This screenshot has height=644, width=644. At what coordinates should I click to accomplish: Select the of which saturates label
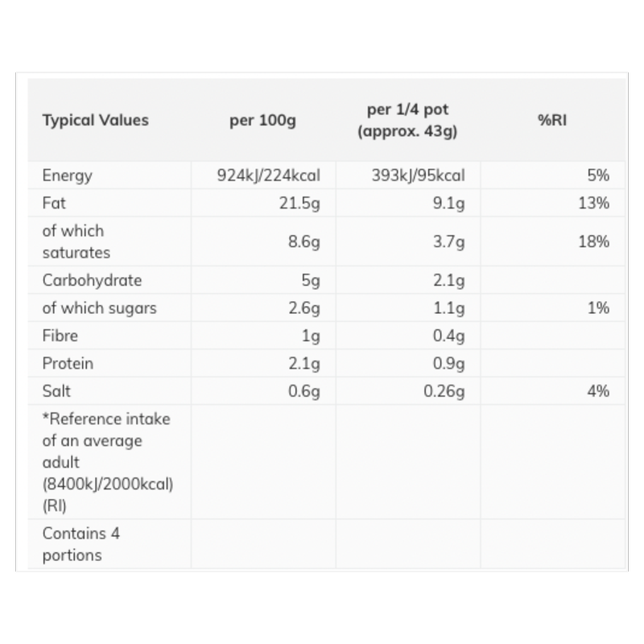click(76, 242)
